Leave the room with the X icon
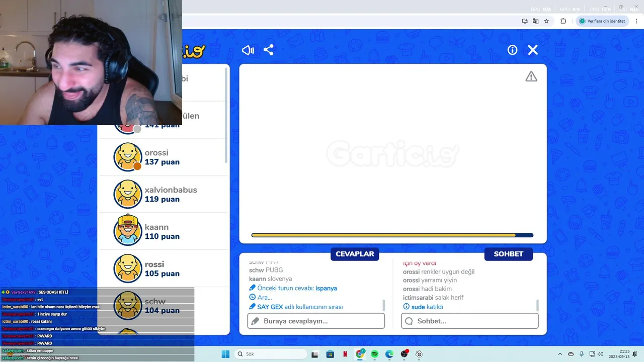The width and height of the screenshot is (644, 362). pyautogui.click(x=533, y=50)
